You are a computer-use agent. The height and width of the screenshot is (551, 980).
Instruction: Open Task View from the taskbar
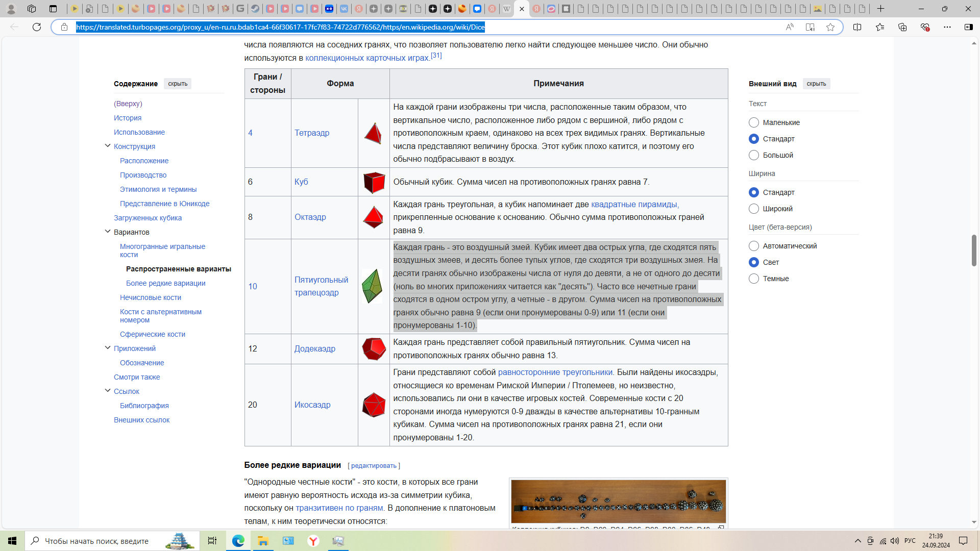pos(212,541)
